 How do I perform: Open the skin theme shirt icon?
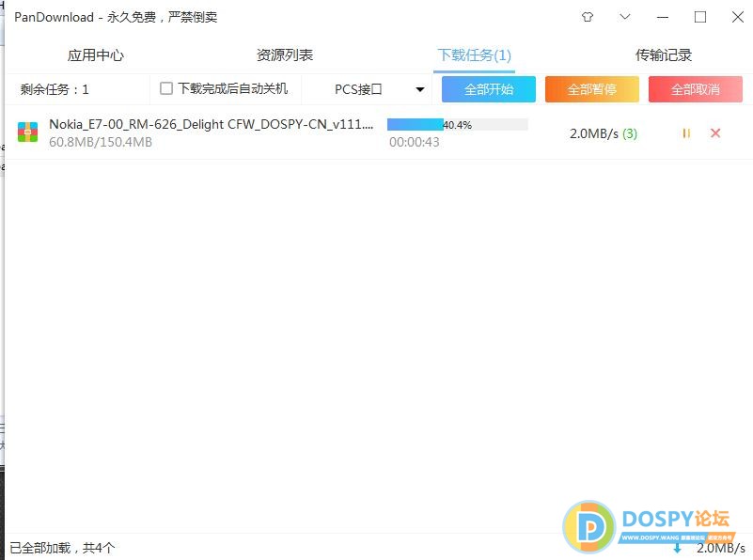588,17
